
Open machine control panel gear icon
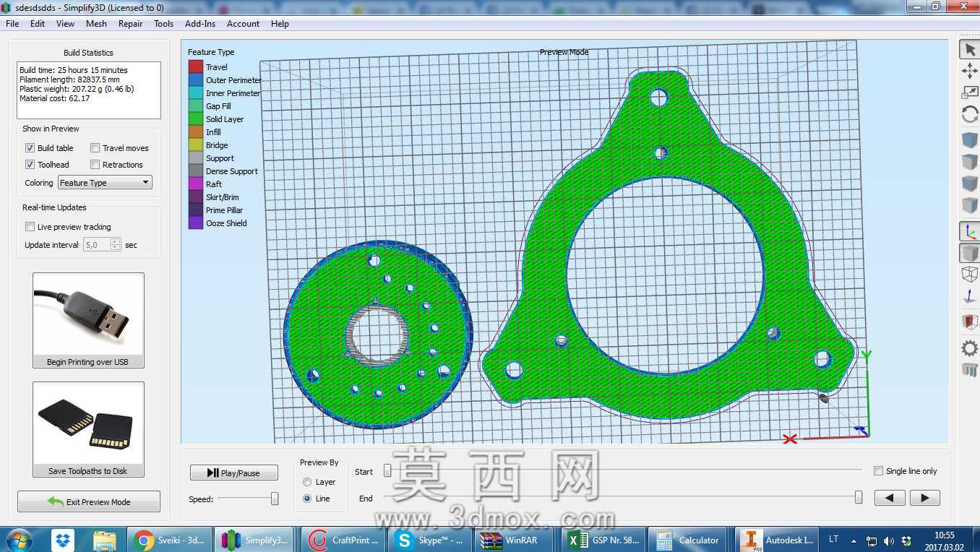click(x=970, y=348)
